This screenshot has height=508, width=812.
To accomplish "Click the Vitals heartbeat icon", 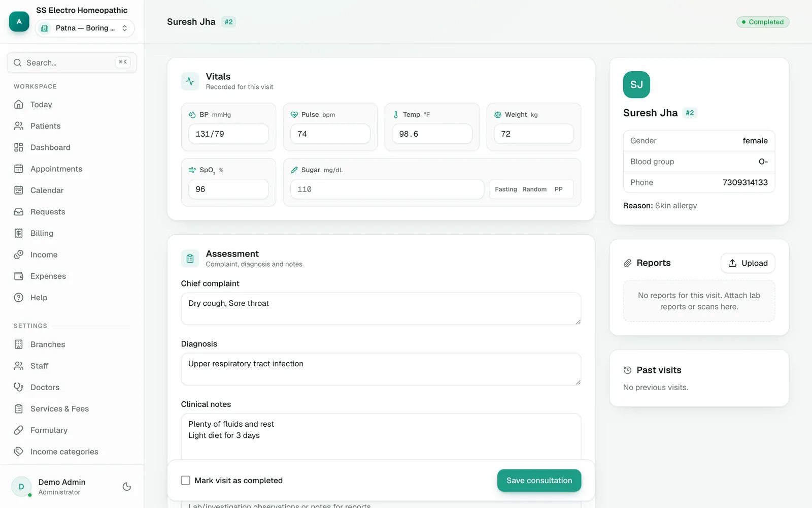I will pos(190,81).
